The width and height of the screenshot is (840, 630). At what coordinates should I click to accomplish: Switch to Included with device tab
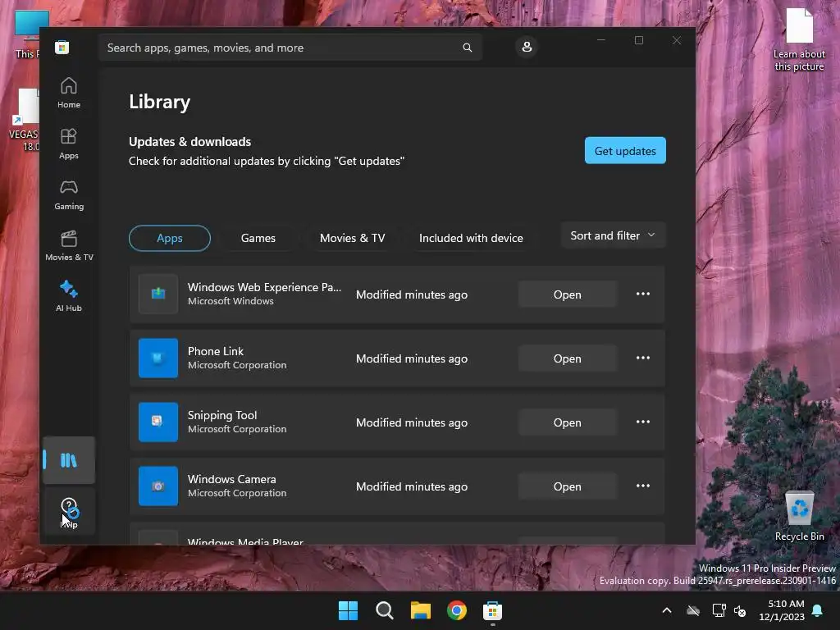(471, 238)
